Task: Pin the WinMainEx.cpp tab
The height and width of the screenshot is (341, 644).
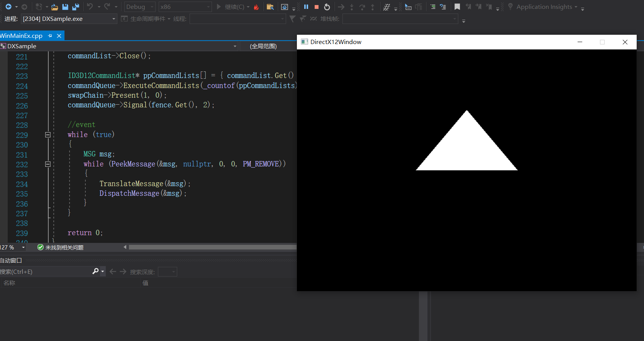Action: pos(50,36)
